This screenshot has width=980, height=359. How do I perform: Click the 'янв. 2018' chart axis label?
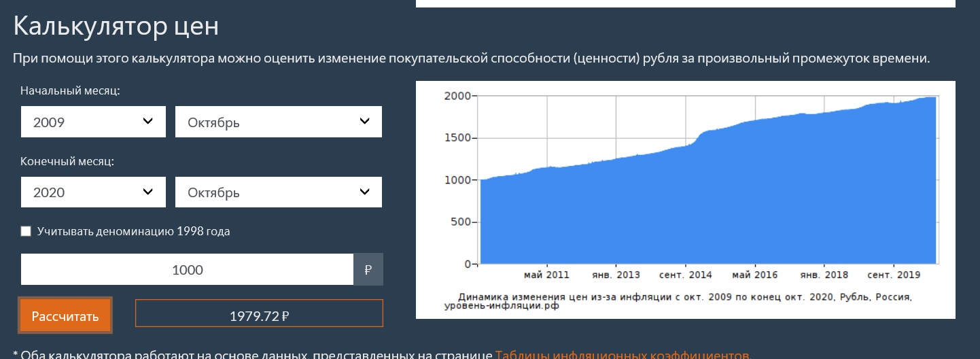(x=824, y=275)
